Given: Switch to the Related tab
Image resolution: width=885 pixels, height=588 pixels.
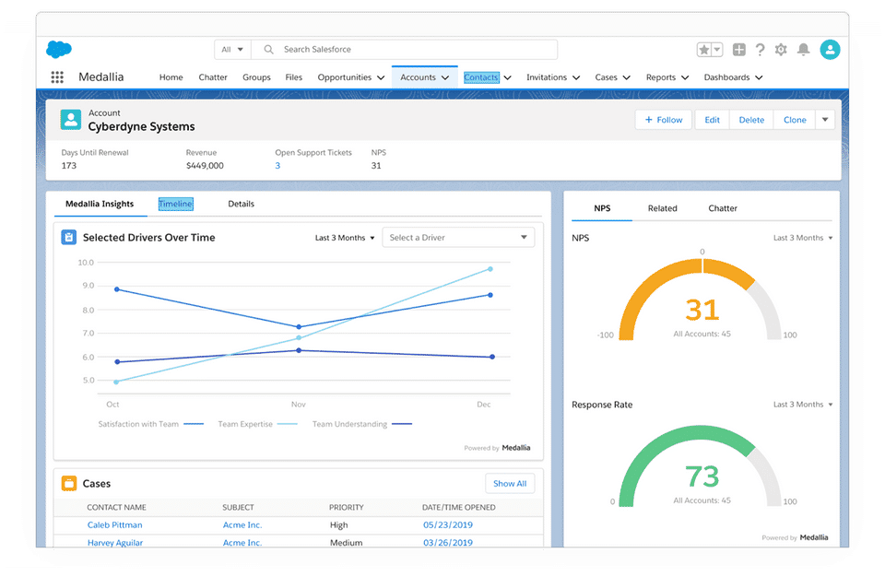Looking at the screenshot, I should (x=663, y=208).
